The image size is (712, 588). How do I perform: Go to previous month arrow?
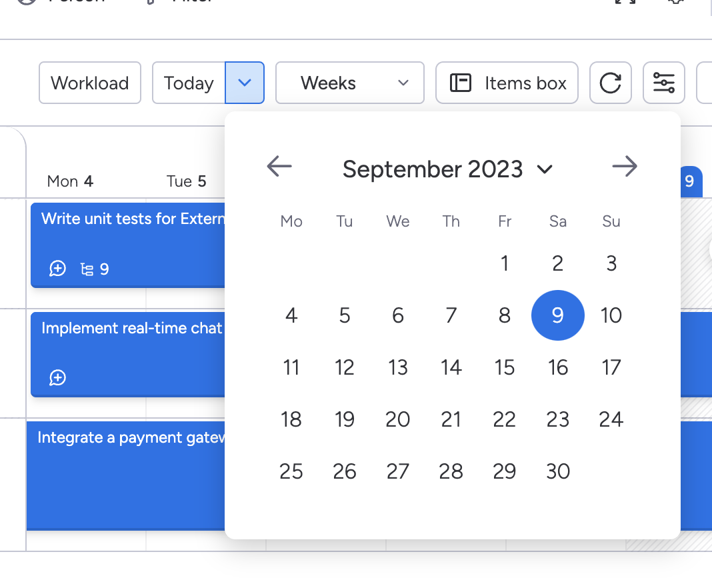[x=279, y=167]
